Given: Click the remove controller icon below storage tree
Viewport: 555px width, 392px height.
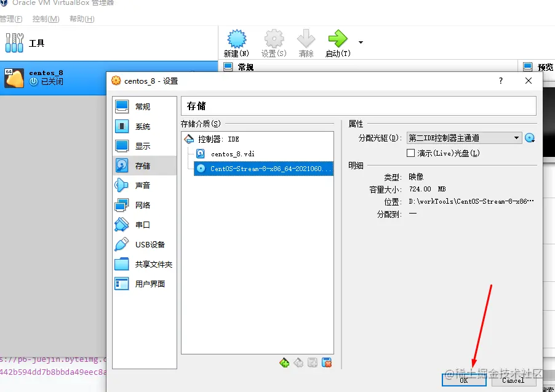Looking at the screenshot, I should (298, 362).
